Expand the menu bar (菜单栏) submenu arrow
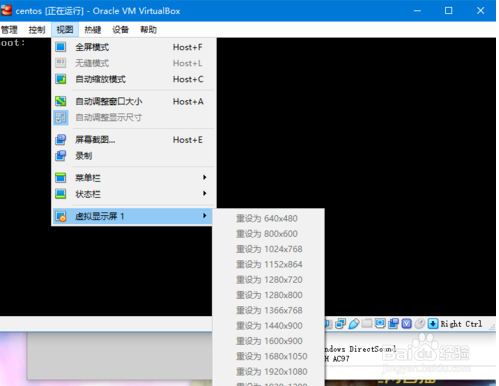Image resolution: width=499 pixels, height=386 pixels. (x=205, y=177)
